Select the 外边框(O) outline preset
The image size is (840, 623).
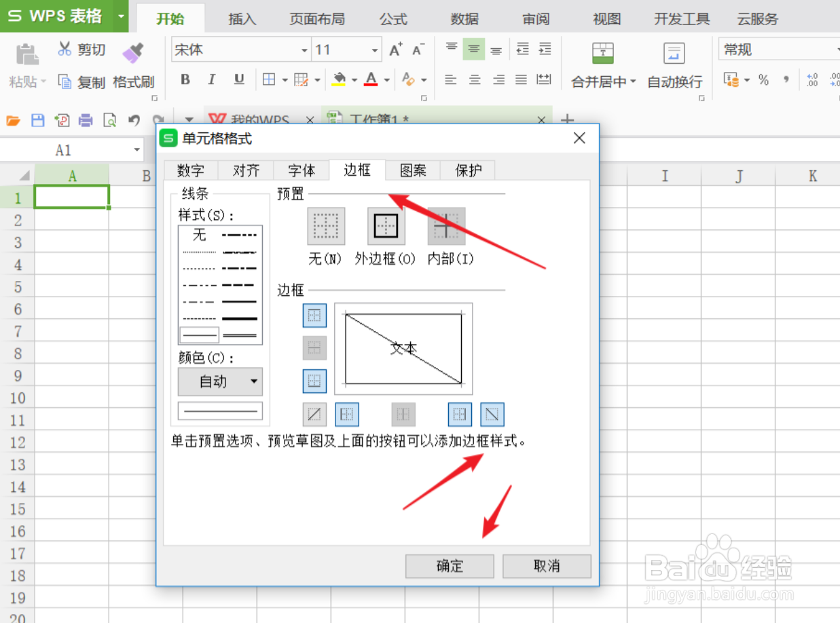(386, 226)
